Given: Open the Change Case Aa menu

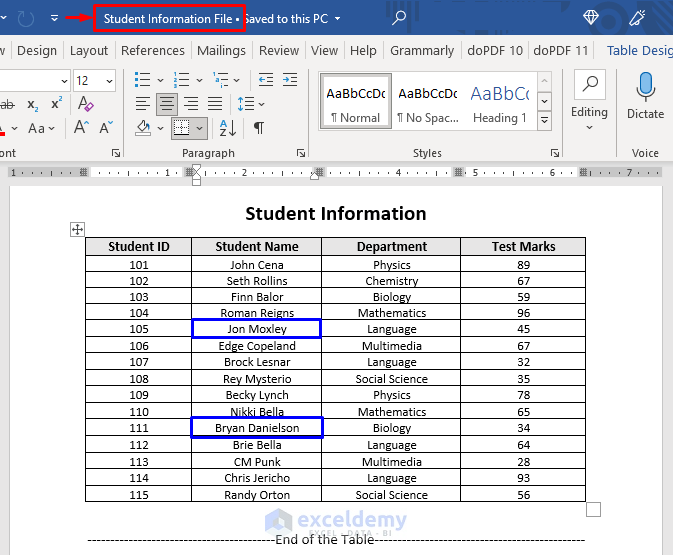Looking at the screenshot, I should [41, 128].
